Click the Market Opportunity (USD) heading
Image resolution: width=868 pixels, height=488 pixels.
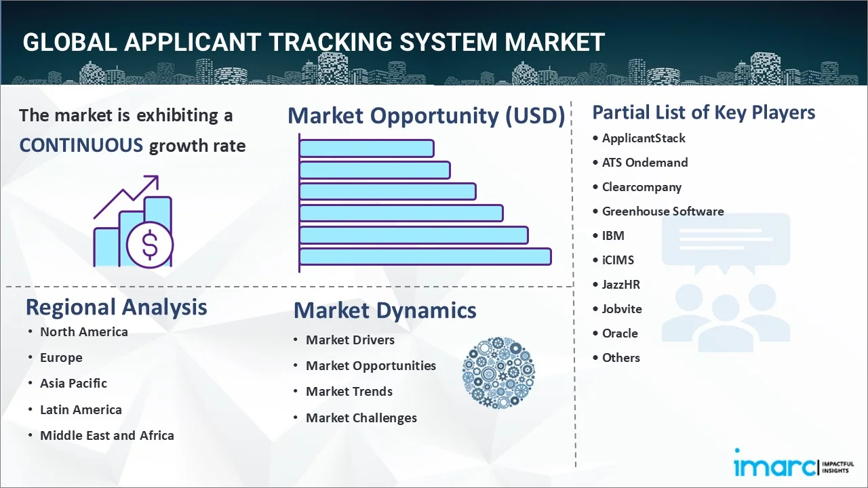click(x=426, y=116)
